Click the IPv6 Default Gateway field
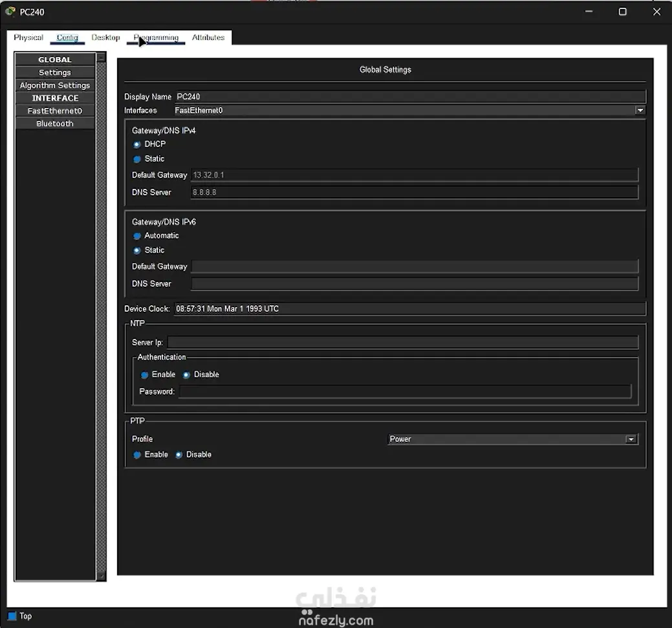 point(415,266)
